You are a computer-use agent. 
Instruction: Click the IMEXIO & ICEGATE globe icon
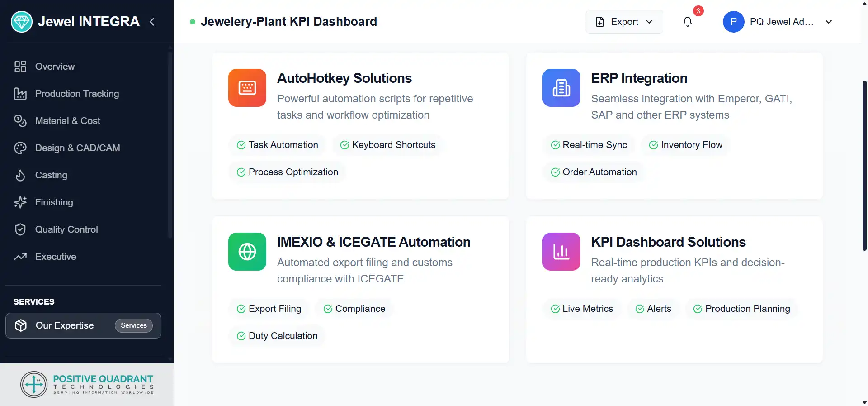point(247,252)
